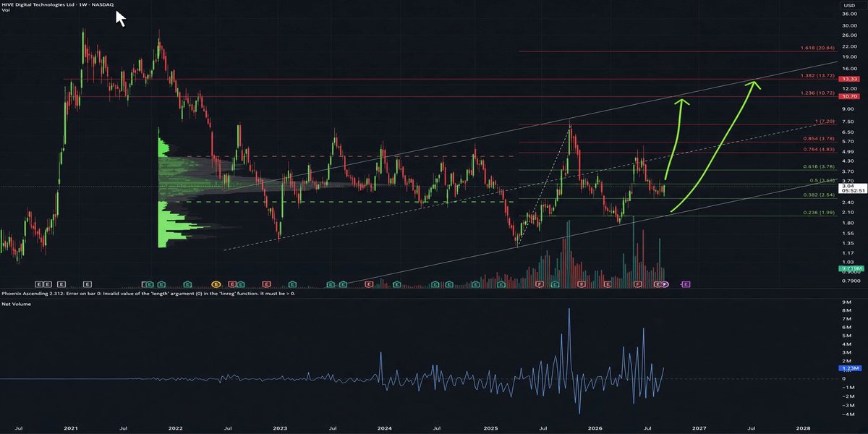
Task: Select the 1.618 (20.64) Fibonacci level label
Action: pos(819,48)
